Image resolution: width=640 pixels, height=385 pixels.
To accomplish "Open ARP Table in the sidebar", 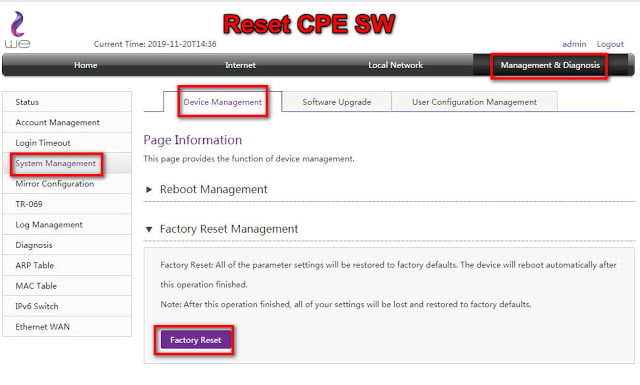I will pyautogui.click(x=67, y=265).
